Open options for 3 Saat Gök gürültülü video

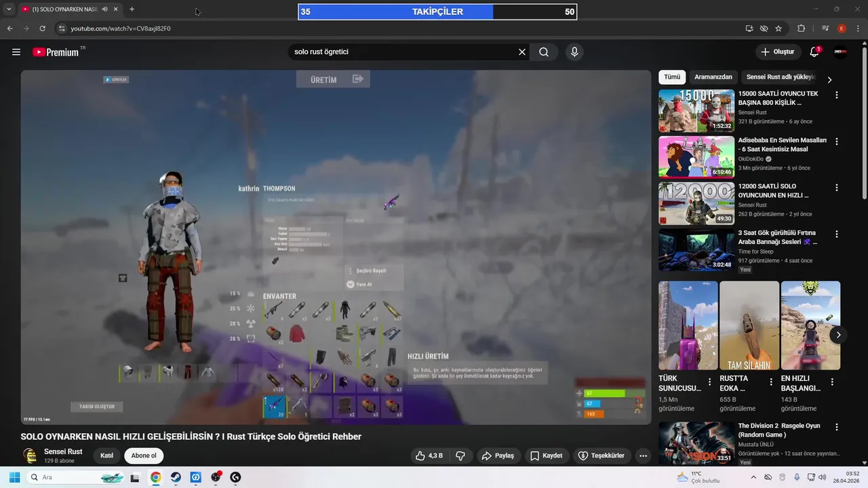pyautogui.click(x=837, y=234)
